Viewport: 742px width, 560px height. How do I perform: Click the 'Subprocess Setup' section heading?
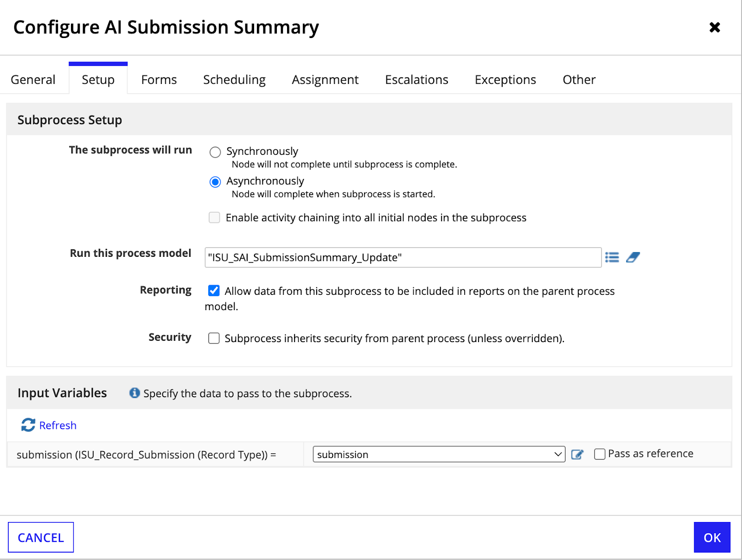coord(70,120)
